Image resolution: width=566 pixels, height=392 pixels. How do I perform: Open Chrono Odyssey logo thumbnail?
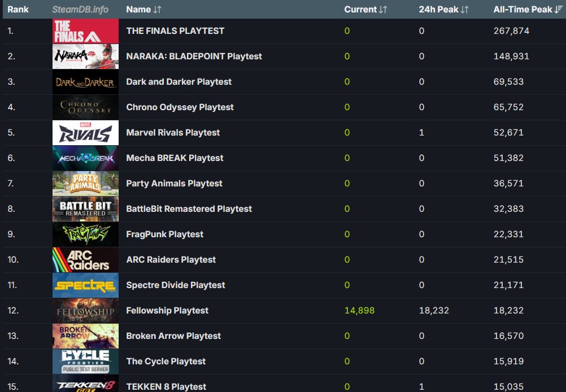pyautogui.click(x=85, y=107)
